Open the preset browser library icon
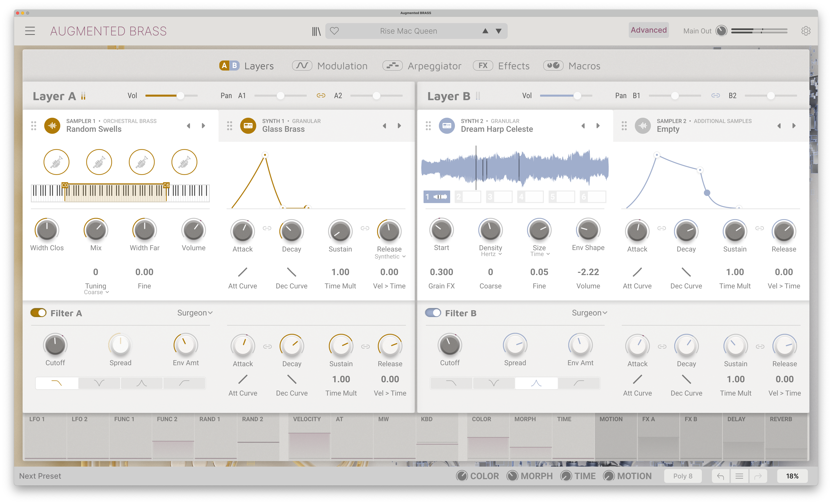 tap(316, 31)
